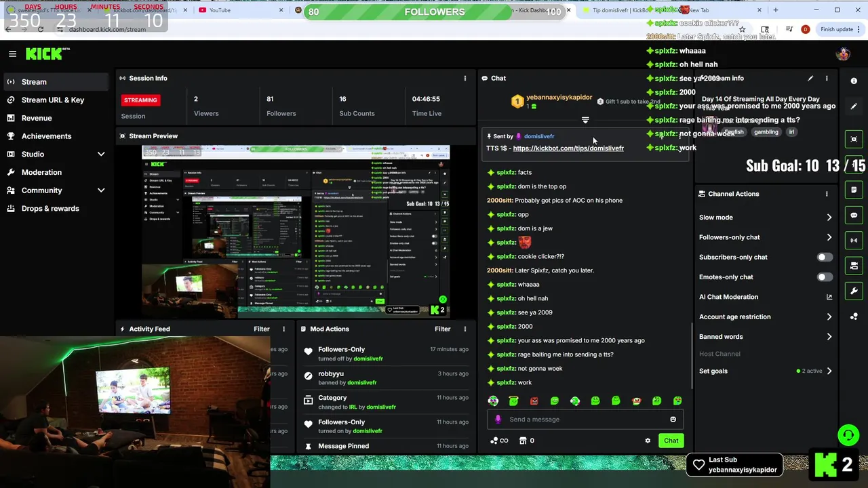This screenshot has width=868, height=488.
Task: Toggle the notes panel icon in right sidebar
Action: click(x=854, y=190)
